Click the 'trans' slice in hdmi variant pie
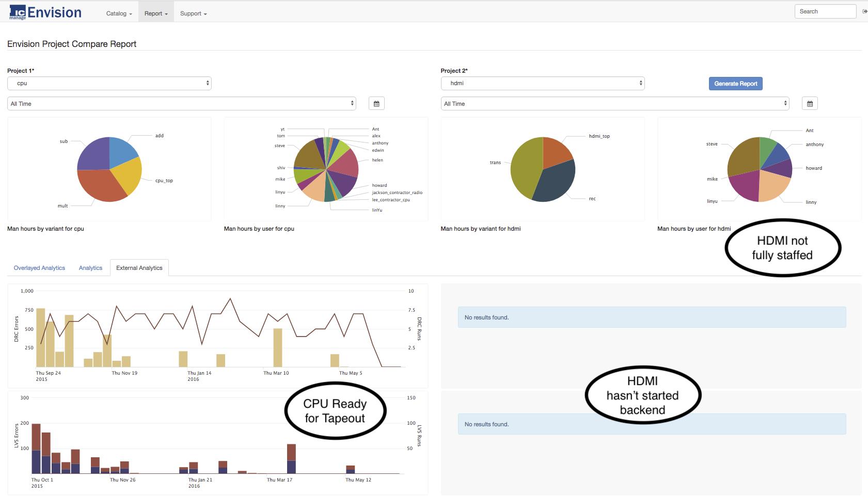Screen dimensions: 868x497 525,168
